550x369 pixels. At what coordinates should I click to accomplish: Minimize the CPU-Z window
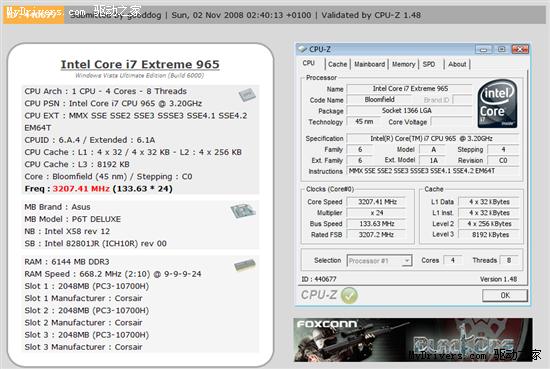coord(484,49)
